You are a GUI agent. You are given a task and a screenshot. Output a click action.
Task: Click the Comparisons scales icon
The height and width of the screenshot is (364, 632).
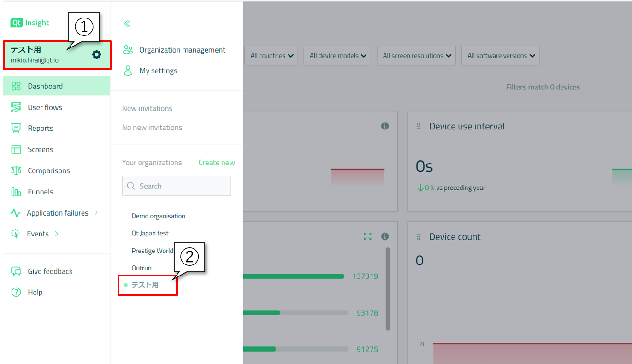(16, 170)
